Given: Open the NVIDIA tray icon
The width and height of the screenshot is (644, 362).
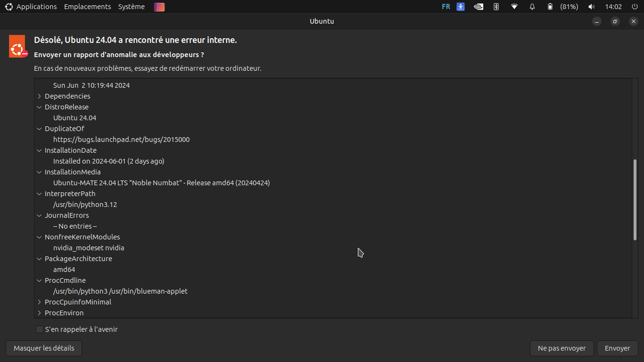Looking at the screenshot, I should point(479,7).
